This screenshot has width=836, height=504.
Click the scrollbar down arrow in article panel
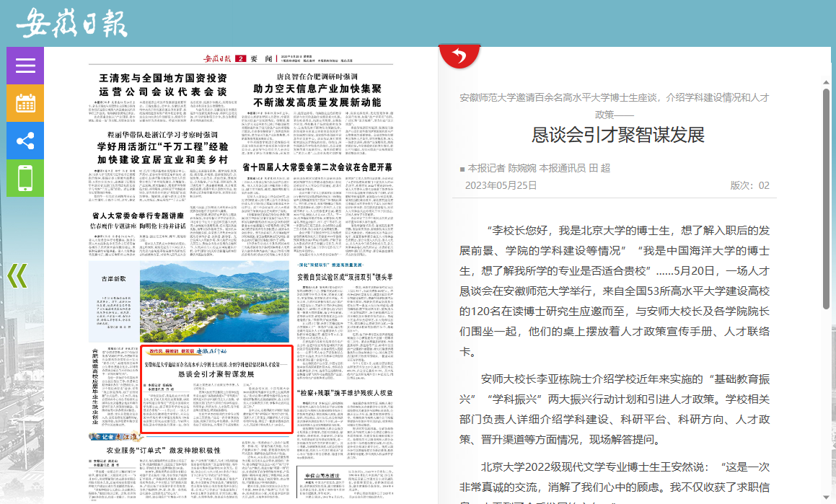pos(826,498)
